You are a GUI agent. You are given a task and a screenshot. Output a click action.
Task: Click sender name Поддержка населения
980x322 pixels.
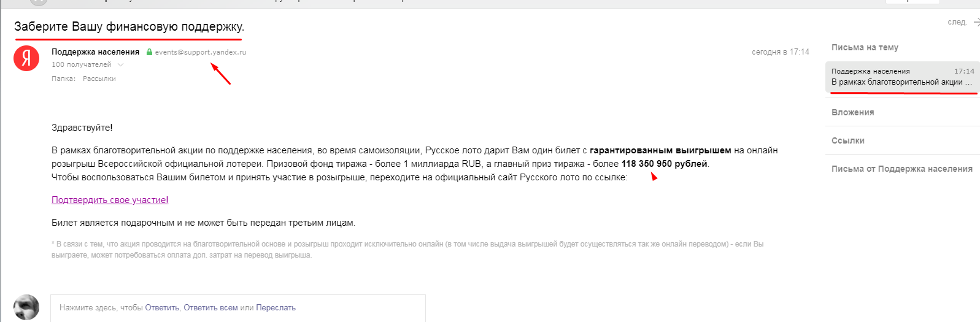[x=95, y=52]
